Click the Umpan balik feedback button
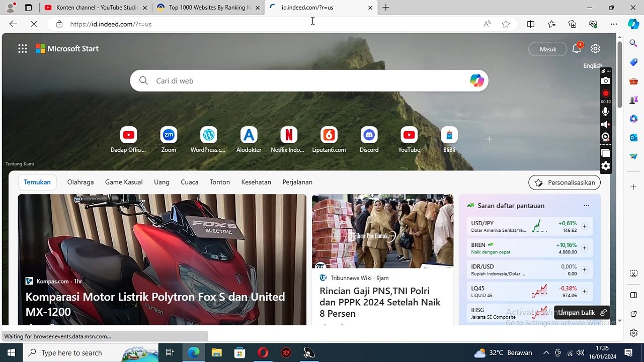This screenshot has height=362, width=644. (582, 313)
